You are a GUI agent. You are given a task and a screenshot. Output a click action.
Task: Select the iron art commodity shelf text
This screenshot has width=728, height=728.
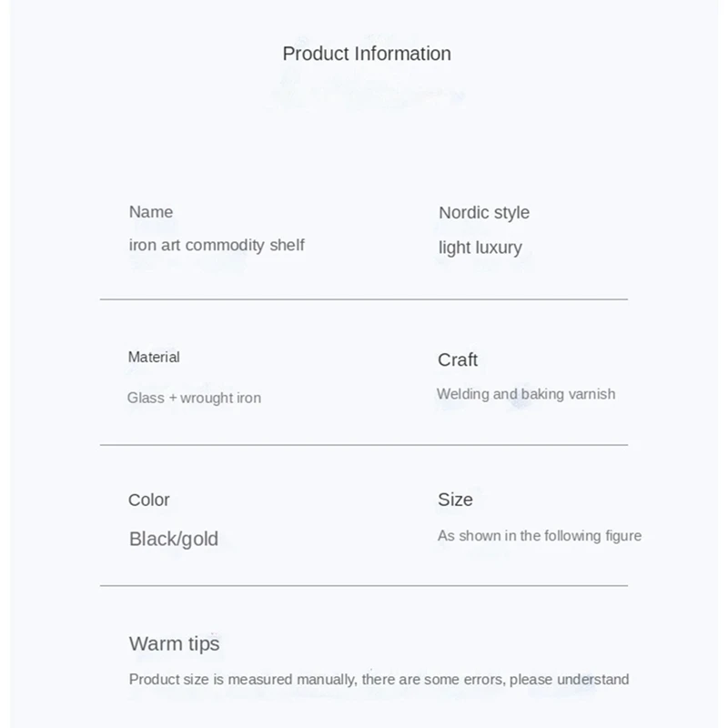coord(217,245)
